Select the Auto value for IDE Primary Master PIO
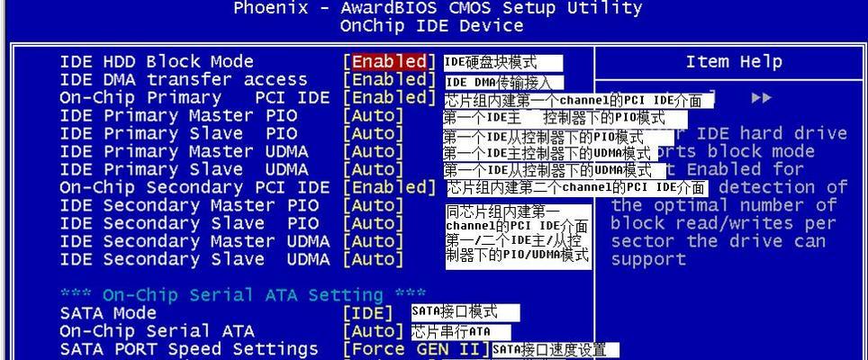The height and width of the screenshot is (360, 868). tap(374, 116)
